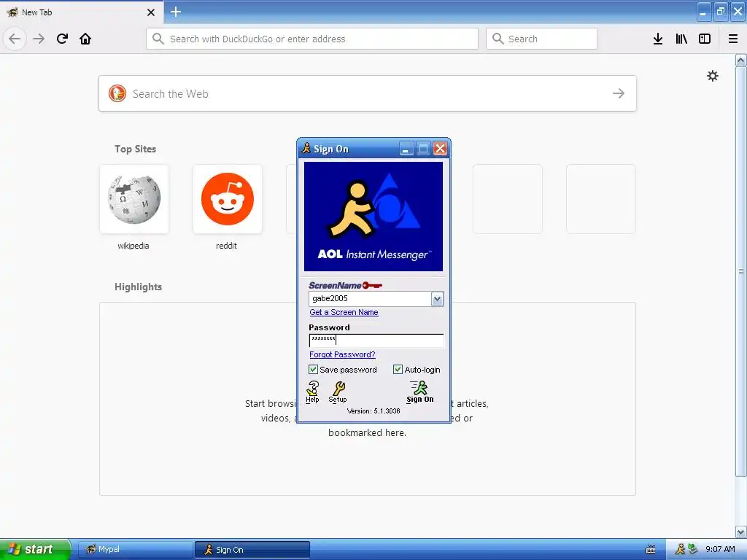747x560 pixels.
Task: Close the Sign On window
Action: [440, 149]
